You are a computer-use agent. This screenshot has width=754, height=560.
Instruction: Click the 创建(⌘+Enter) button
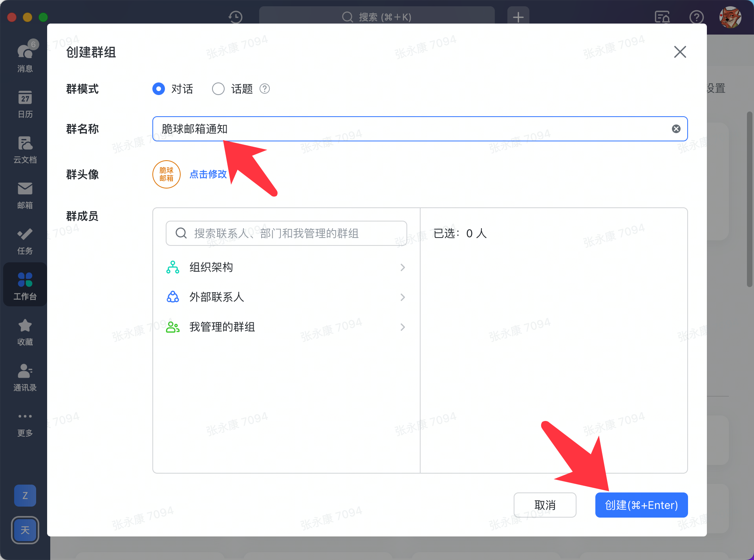coord(642,505)
